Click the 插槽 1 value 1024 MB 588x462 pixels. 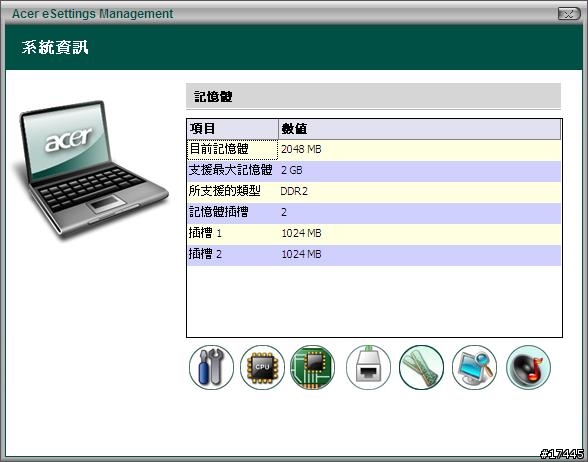pos(301,233)
